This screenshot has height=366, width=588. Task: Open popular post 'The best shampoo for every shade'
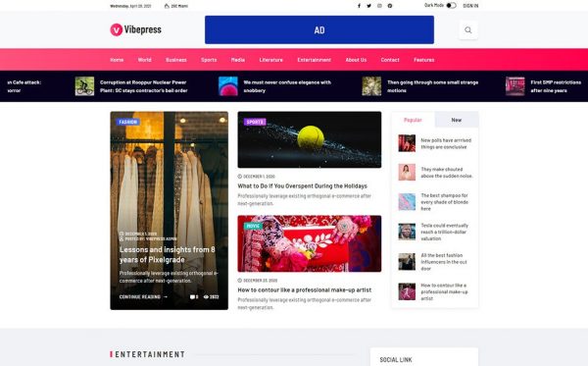tap(444, 202)
